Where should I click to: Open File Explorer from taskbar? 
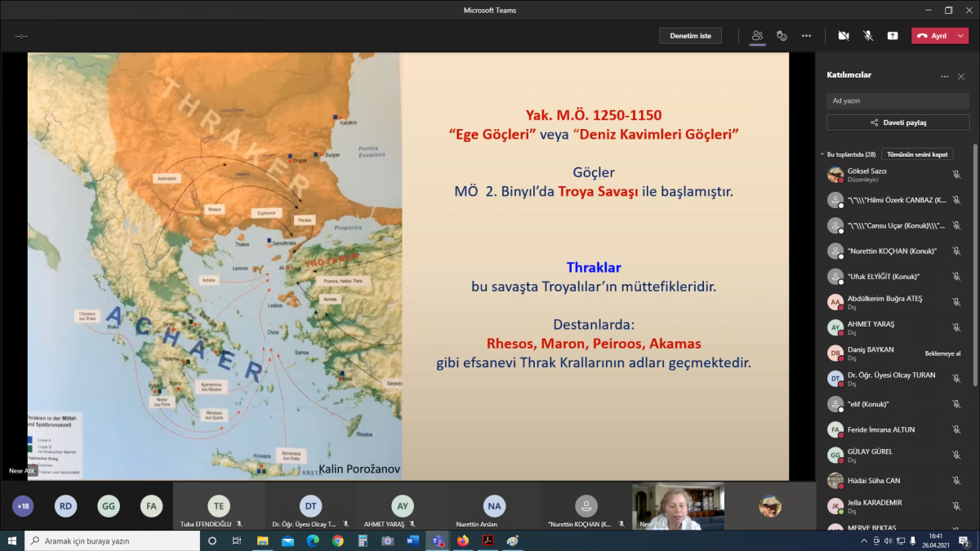(263, 540)
